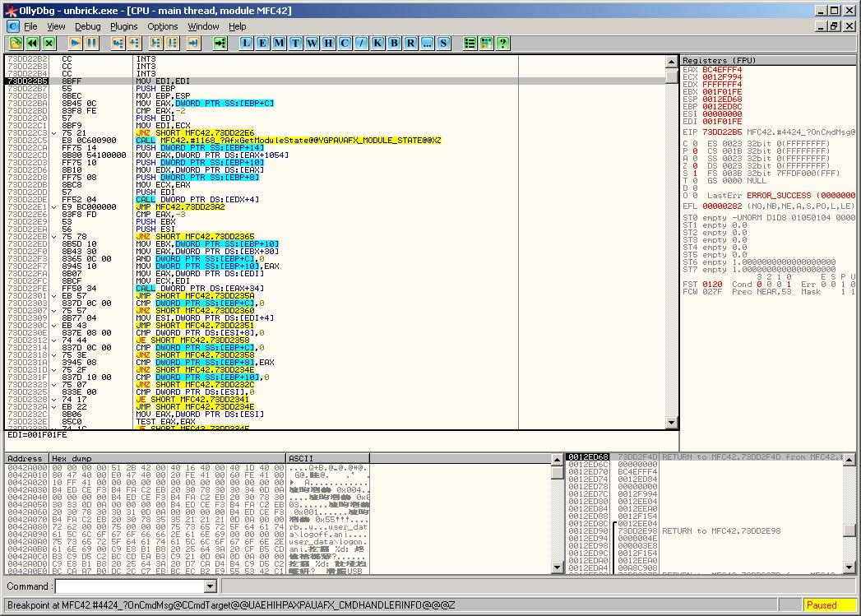The width and height of the screenshot is (861, 616).
Task: Click the stack pane scrollbar thumb
Action: pyautogui.click(x=849, y=530)
